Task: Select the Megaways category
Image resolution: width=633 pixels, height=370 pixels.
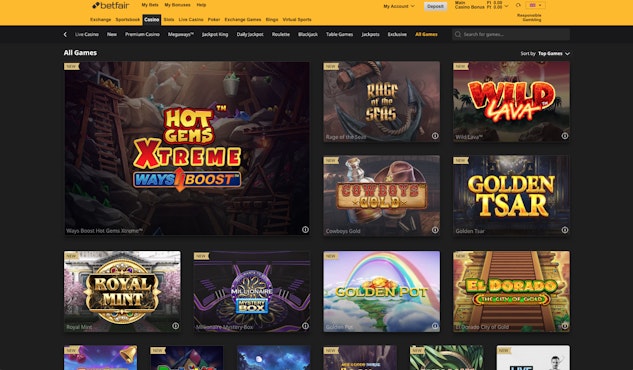Action: (180, 34)
